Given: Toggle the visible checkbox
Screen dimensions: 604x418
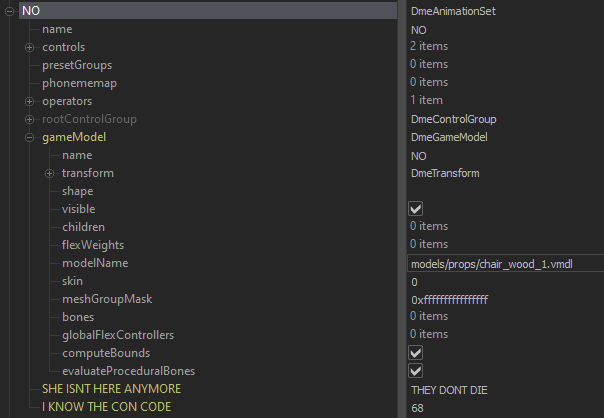Looking at the screenshot, I should coord(416,208).
